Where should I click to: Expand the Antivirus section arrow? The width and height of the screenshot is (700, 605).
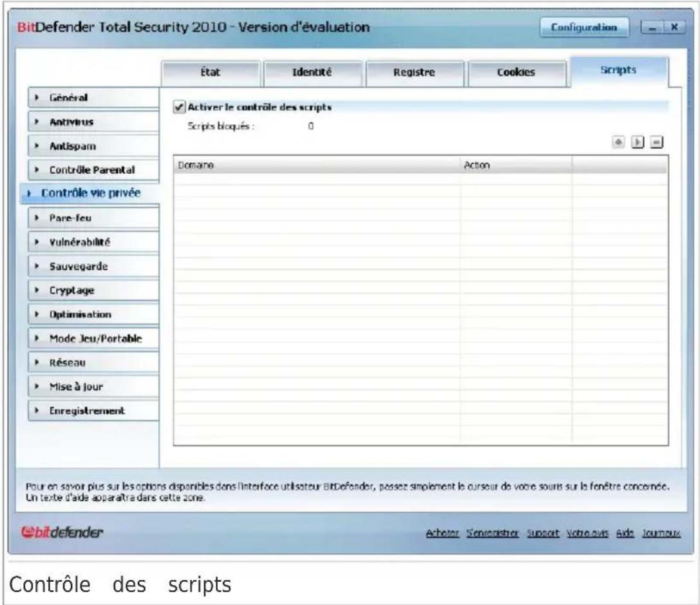[37, 122]
